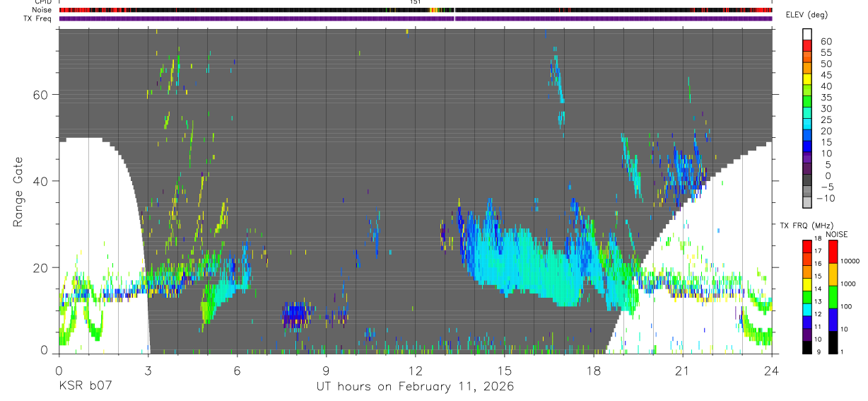868x401 pixels.
Task: Select the 45 label on the elevation scale
Action: pyautogui.click(x=826, y=76)
